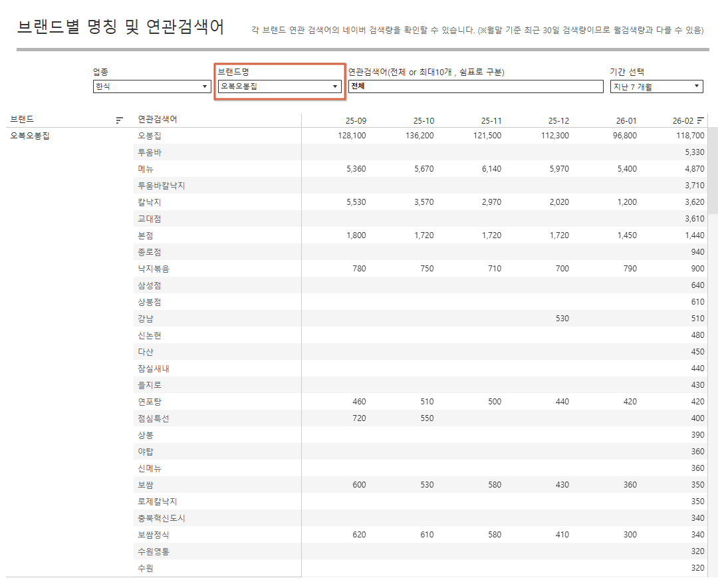Expand the 브랜드명 dropdown showing 오복오봉집
This screenshot has height=584, width=728.
(279, 86)
